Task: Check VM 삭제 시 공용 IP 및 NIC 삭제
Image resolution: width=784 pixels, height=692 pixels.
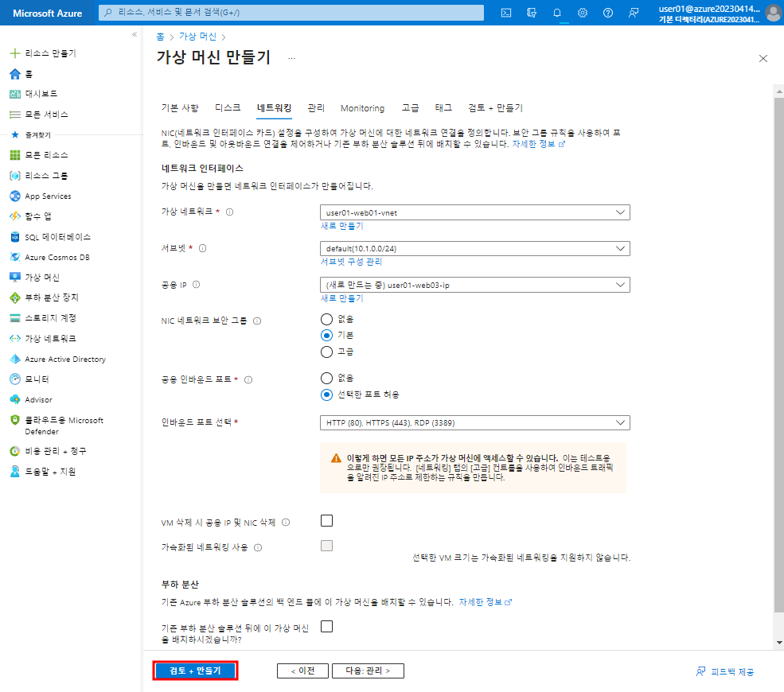Action: pos(326,521)
